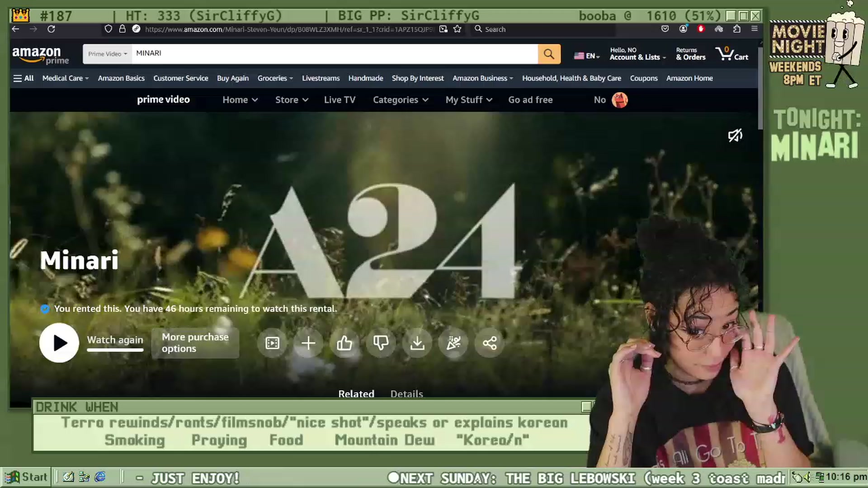868x488 pixels.
Task: Open Live TV in Prime Video nav
Action: click(x=340, y=100)
